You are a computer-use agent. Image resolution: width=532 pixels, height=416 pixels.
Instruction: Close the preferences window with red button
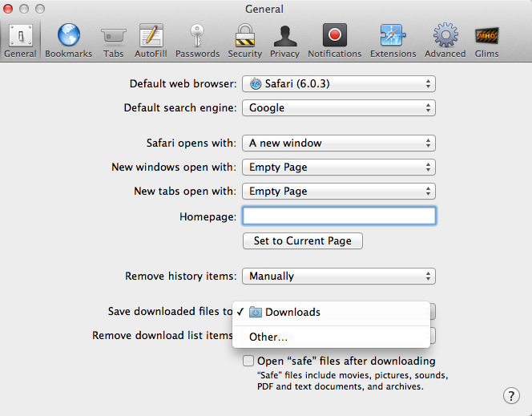click(8, 9)
